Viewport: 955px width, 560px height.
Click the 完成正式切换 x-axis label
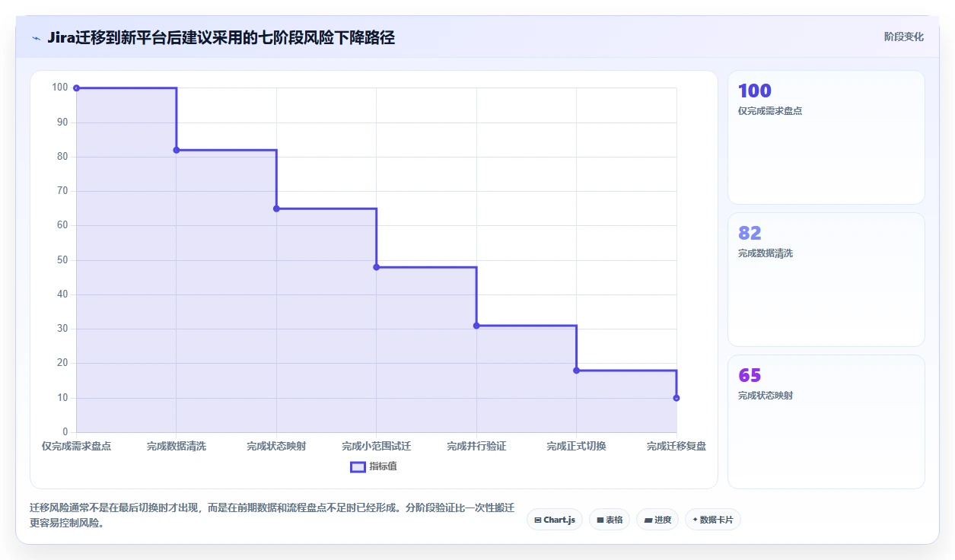[x=576, y=447]
